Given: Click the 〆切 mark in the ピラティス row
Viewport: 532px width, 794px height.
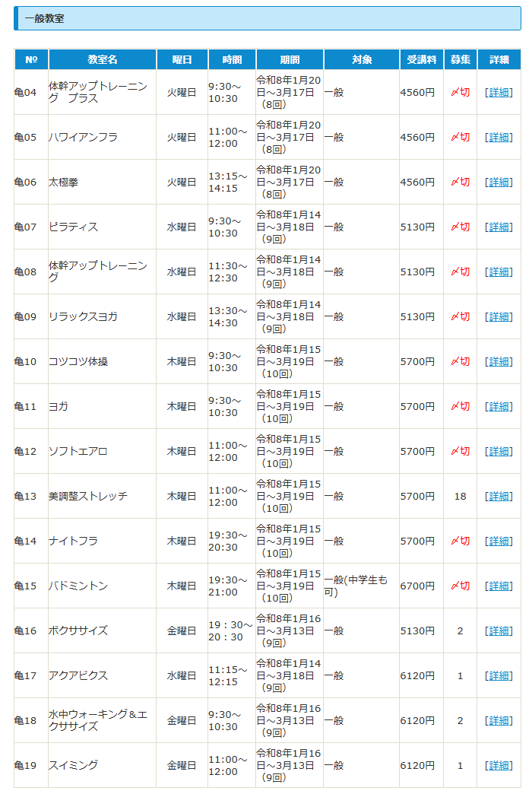Looking at the screenshot, I should tap(460, 227).
